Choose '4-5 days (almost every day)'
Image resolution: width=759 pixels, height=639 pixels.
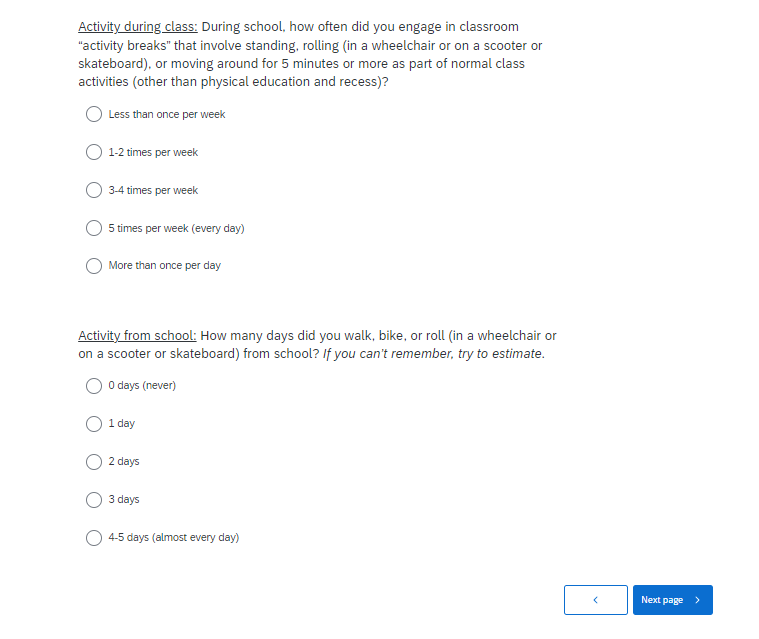[94, 538]
